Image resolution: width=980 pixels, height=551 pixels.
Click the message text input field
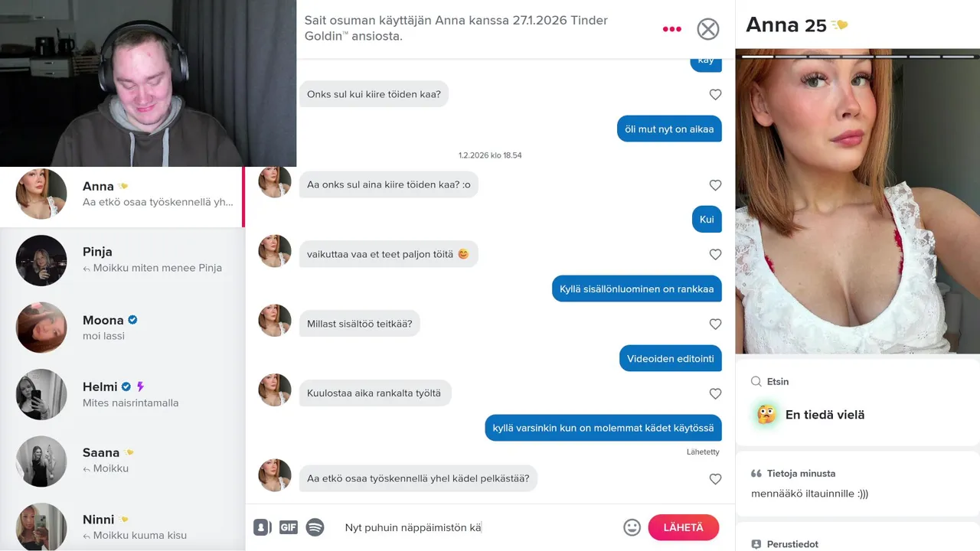[x=479, y=527]
